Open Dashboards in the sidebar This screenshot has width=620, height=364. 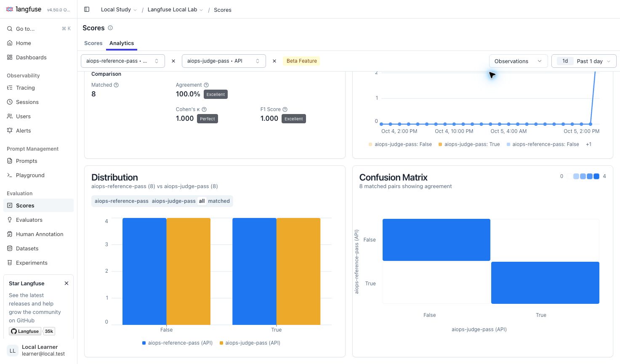(x=39, y=57)
